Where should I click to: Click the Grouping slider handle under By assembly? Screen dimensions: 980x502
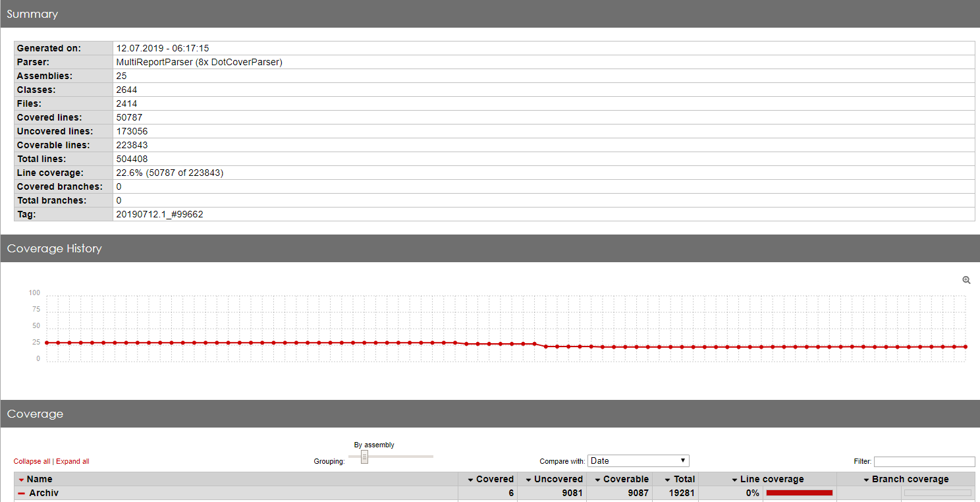coord(364,456)
